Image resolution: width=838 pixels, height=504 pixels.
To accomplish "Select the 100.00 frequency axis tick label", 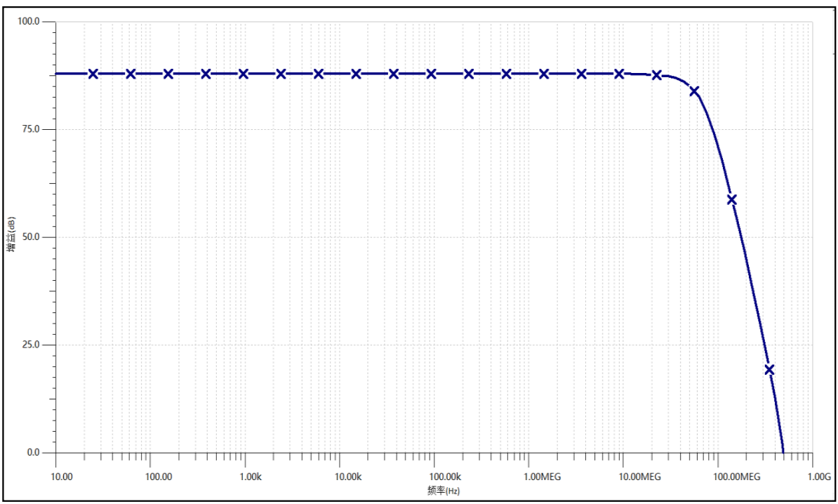I will pos(159,477).
